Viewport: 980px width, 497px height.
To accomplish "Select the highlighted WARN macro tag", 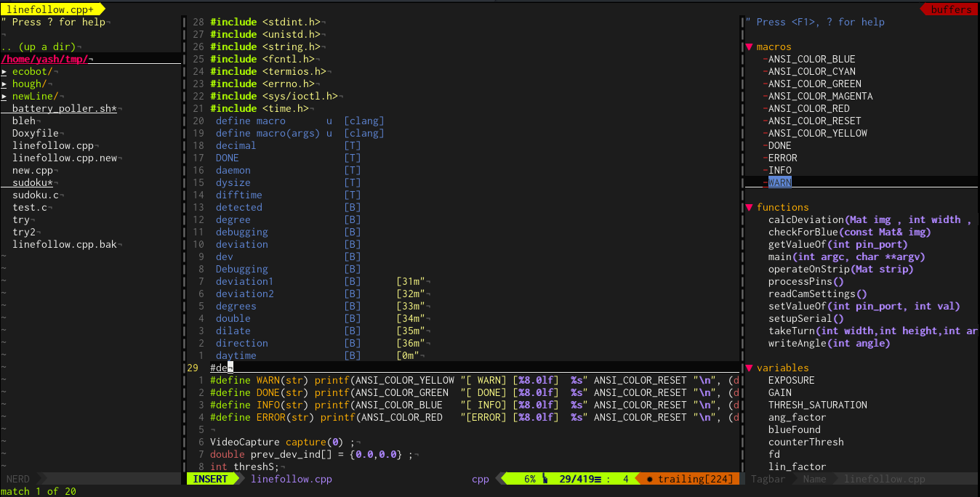I will point(780,182).
